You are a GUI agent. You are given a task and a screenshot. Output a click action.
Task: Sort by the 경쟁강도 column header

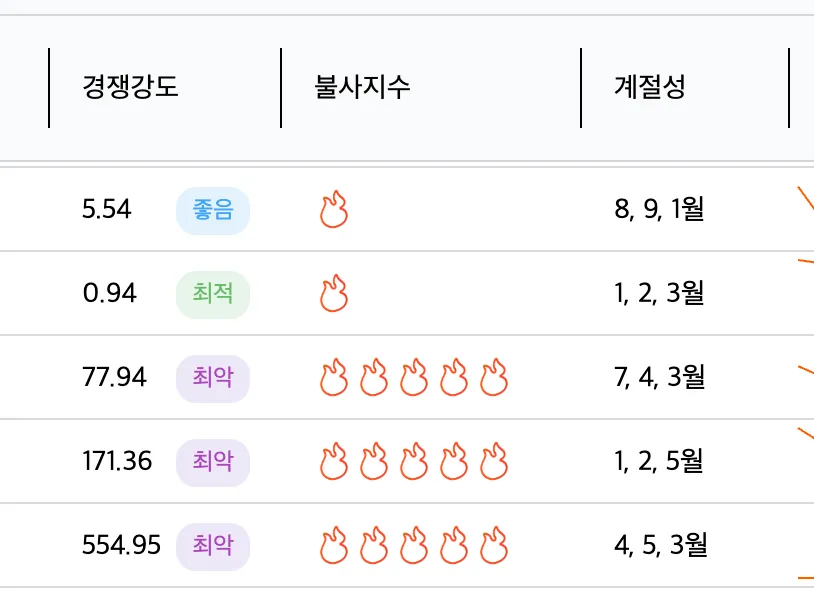(x=130, y=87)
